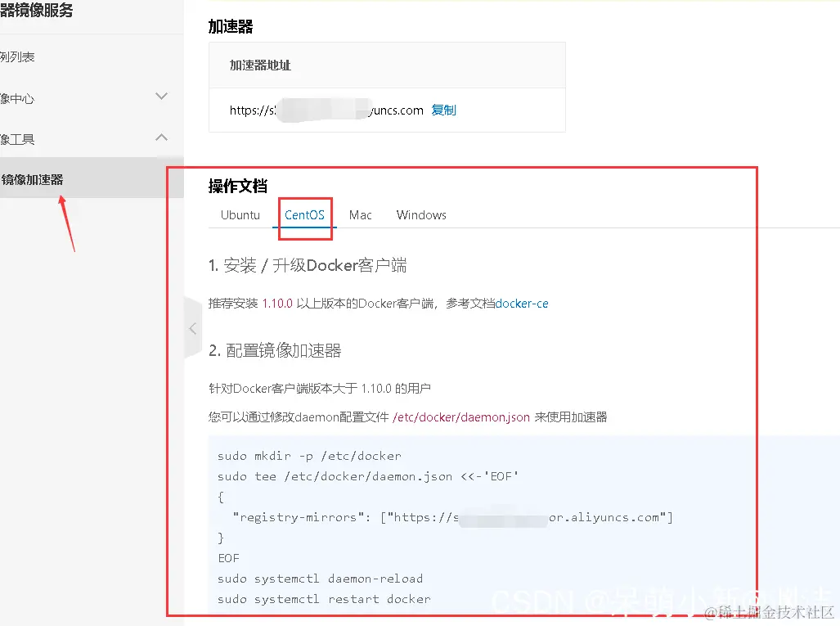
Task: Click the 加速器 page title
Action: [231, 26]
